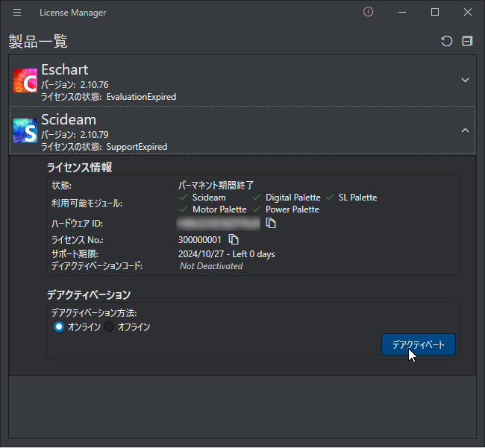The height and width of the screenshot is (448, 485).
Task: Minimize the License Manager window
Action: point(402,13)
